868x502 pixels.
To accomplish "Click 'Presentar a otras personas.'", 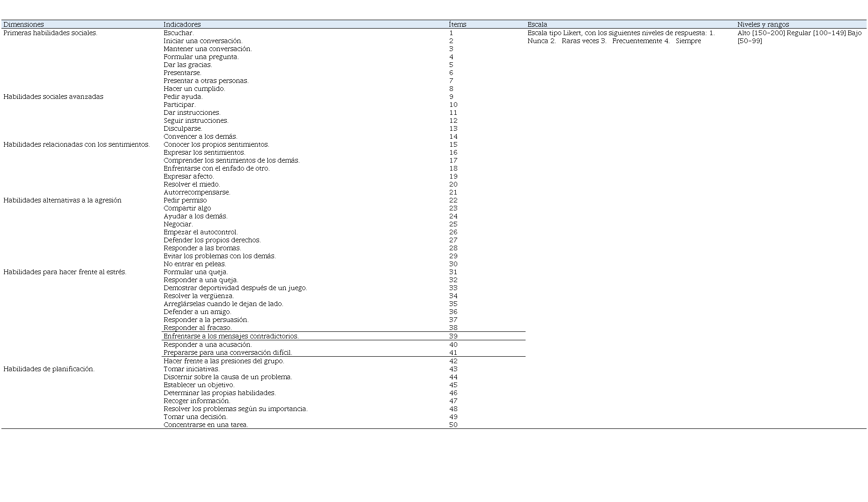I will coord(206,81).
